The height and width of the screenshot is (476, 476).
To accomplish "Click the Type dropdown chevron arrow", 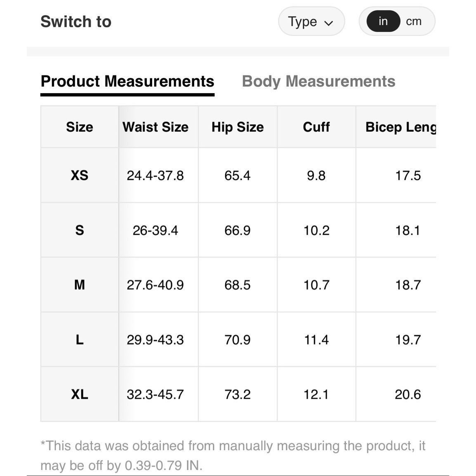I will pyautogui.click(x=329, y=23).
